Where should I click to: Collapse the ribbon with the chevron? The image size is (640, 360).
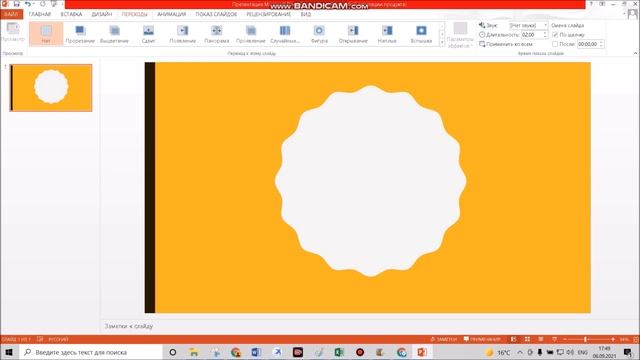click(x=636, y=53)
